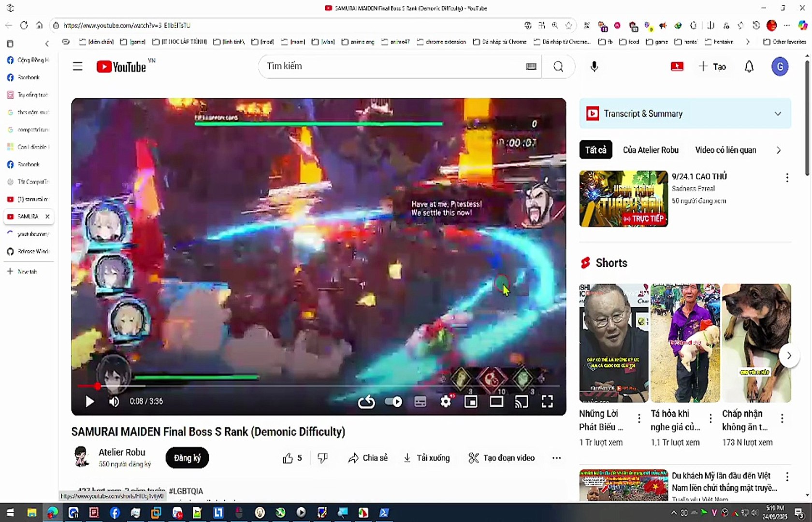Screen dimensions: 812x522
Task: Click the video progress bar scrubber
Action: [98, 386]
